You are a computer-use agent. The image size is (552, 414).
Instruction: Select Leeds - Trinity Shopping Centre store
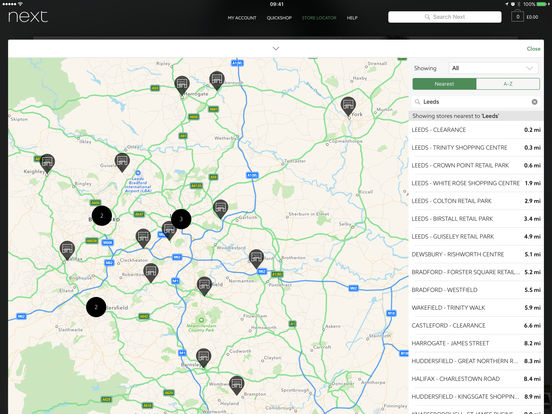[x=476, y=148]
